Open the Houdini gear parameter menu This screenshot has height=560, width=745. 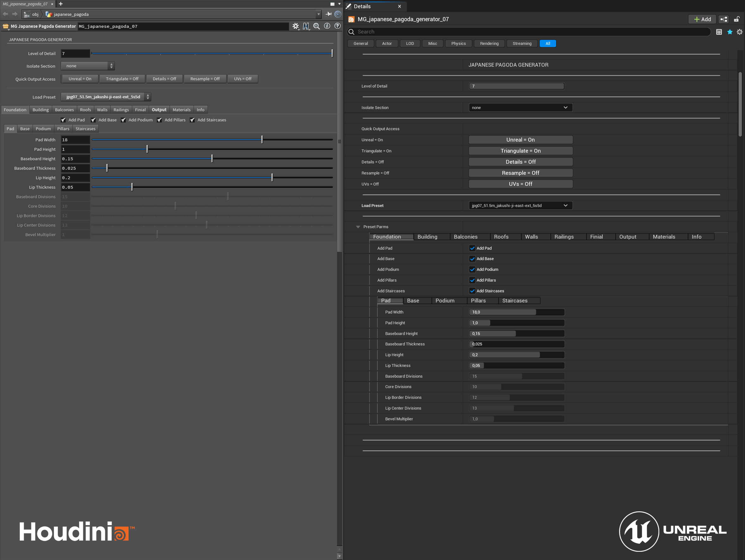point(295,26)
